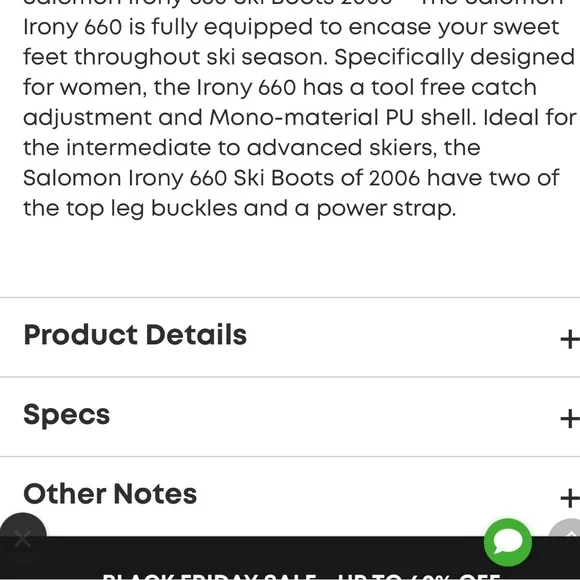Click the text 'Mono-material PU shell'
Image resolution: width=580 pixels, height=580 pixels.
click(x=341, y=118)
